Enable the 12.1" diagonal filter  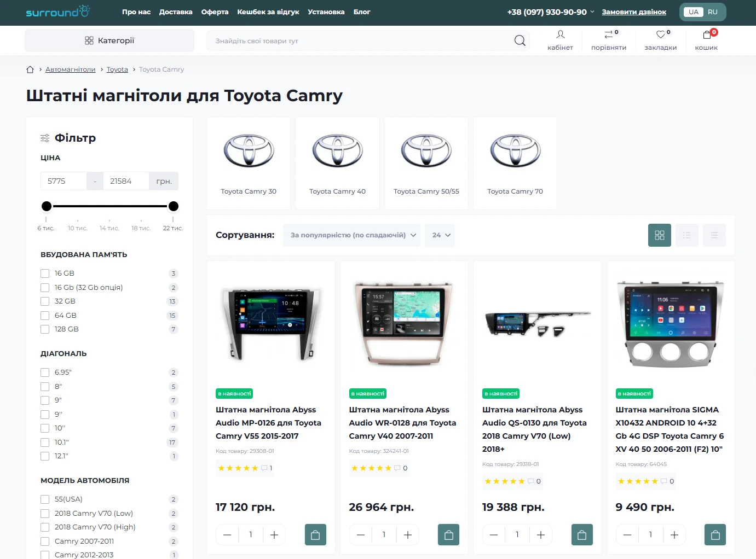[45, 456]
